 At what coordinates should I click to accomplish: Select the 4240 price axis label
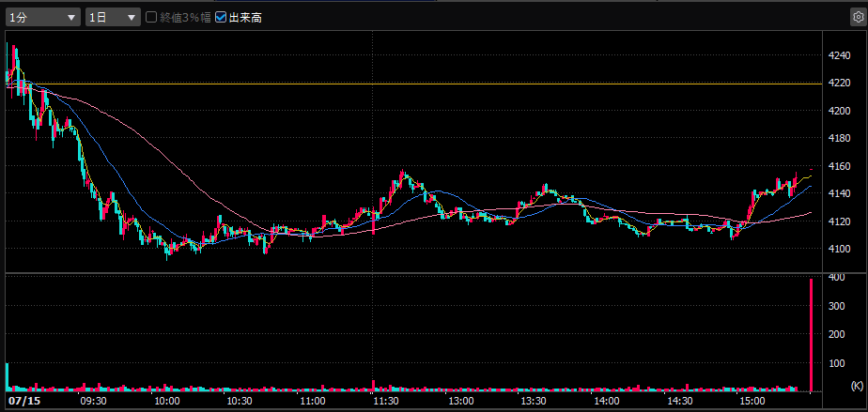[x=839, y=55]
